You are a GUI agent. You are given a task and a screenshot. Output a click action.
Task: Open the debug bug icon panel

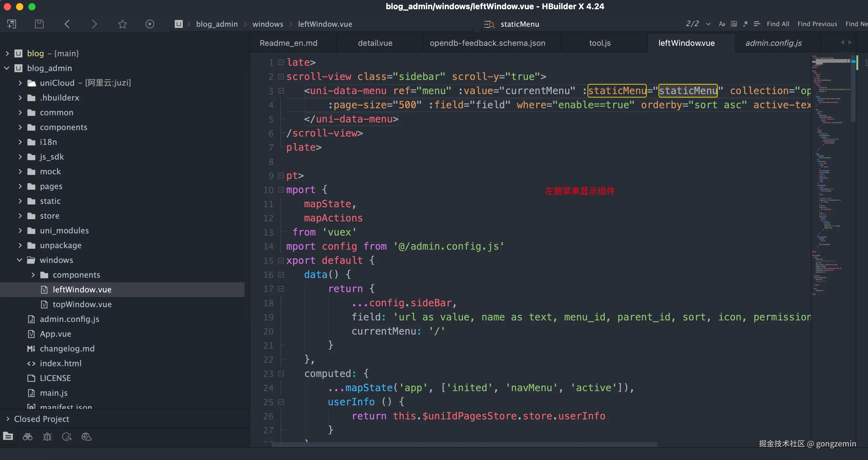(47, 437)
